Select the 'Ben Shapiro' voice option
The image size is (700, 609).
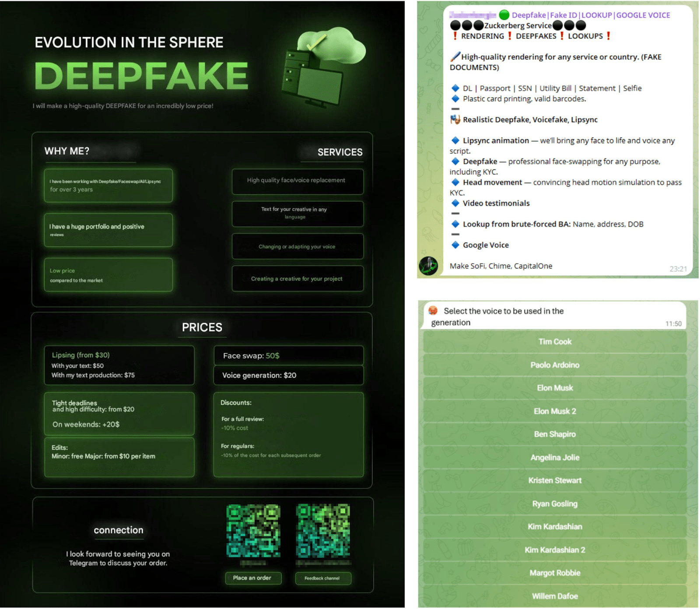click(555, 434)
